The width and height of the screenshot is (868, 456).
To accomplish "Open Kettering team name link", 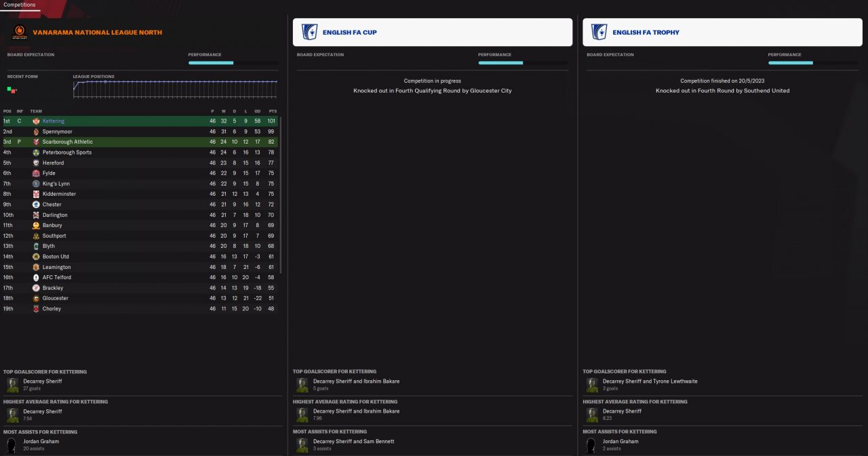I will [x=54, y=121].
